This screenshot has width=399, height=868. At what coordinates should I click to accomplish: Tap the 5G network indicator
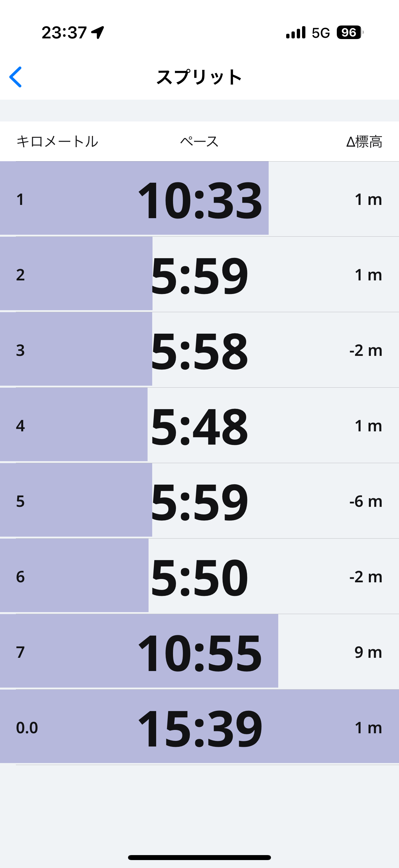pyautogui.click(x=321, y=33)
